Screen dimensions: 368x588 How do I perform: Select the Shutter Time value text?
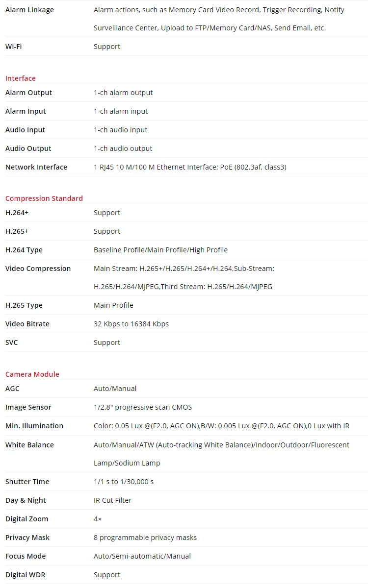tap(124, 482)
